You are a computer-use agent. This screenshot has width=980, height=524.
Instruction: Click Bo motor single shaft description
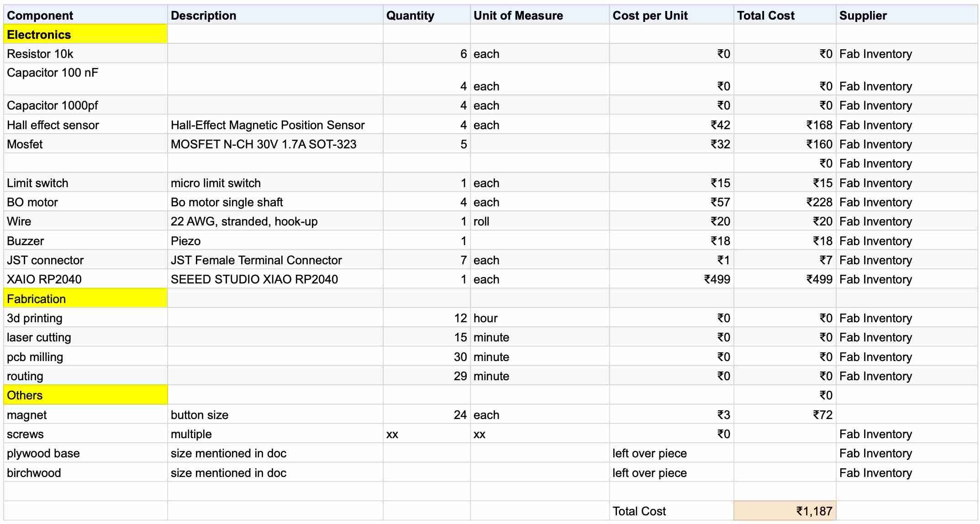(x=275, y=202)
